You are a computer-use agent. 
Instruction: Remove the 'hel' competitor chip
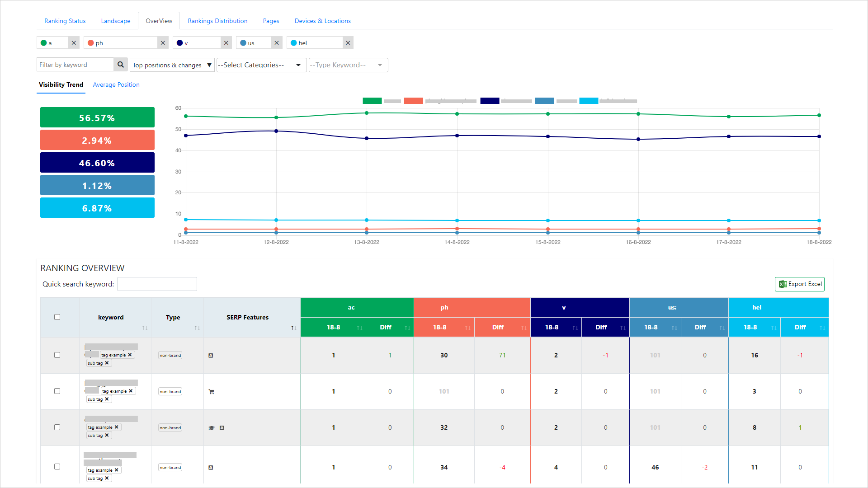click(x=348, y=43)
